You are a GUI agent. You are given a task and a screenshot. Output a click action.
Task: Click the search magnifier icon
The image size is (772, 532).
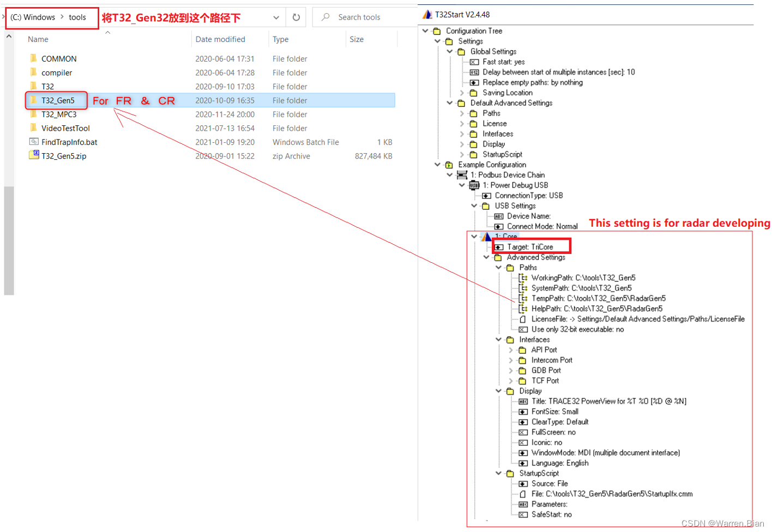click(325, 17)
